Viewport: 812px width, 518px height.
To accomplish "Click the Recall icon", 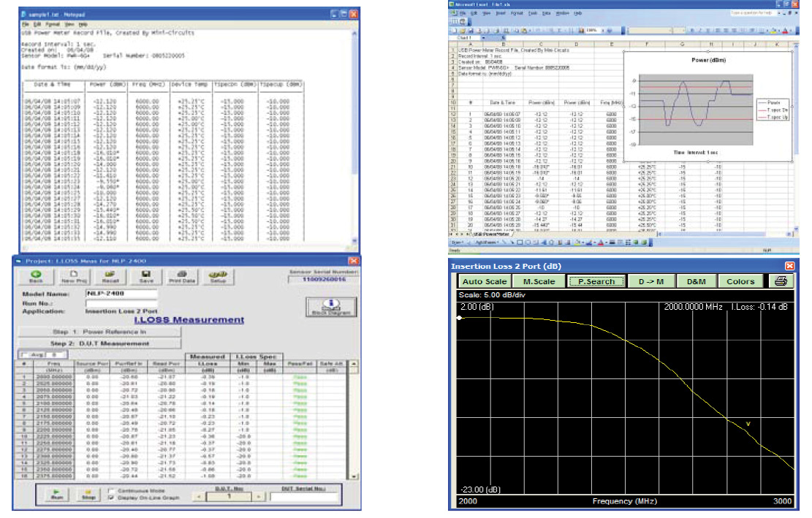I will pyautogui.click(x=111, y=277).
